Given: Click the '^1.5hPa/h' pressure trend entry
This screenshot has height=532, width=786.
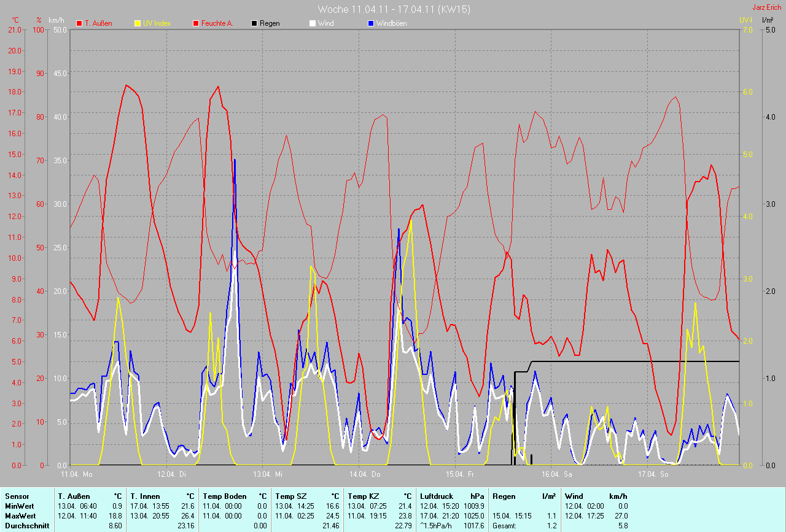Looking at the screenshot, I should click(437, 526).
